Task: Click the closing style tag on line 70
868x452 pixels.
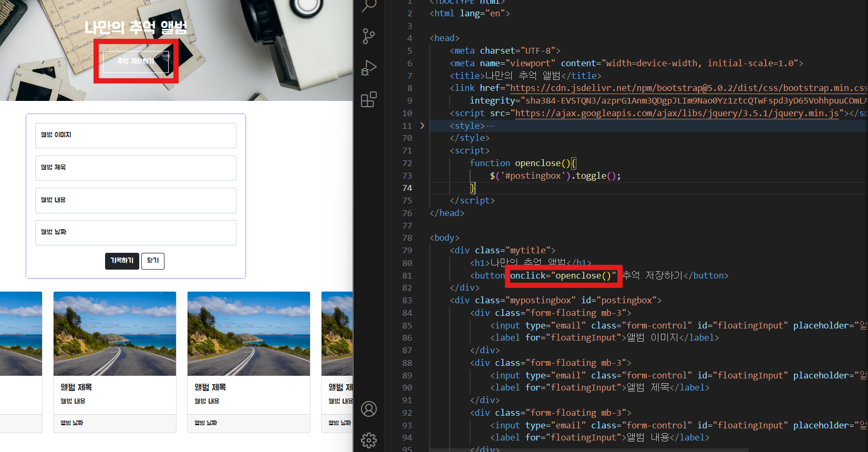Action: [470, 138]
